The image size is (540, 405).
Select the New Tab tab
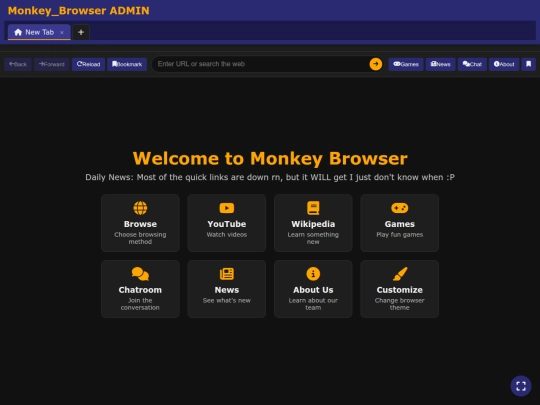point(39,32)
